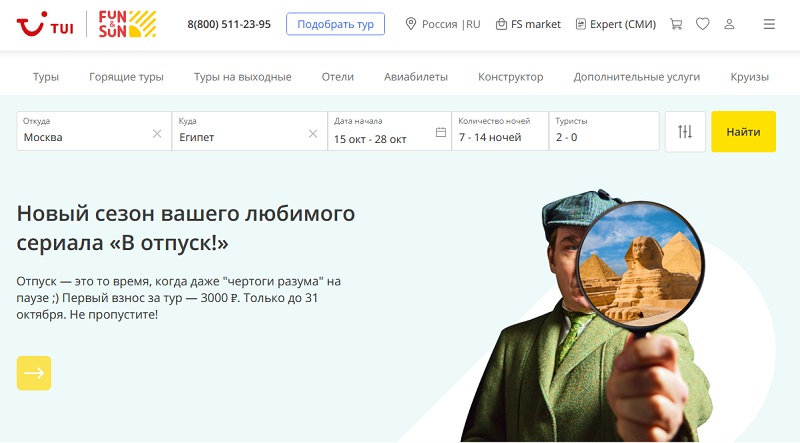Click the Куда field with Египет
This screenshot has width=800, height=443.
pos(249,131)
